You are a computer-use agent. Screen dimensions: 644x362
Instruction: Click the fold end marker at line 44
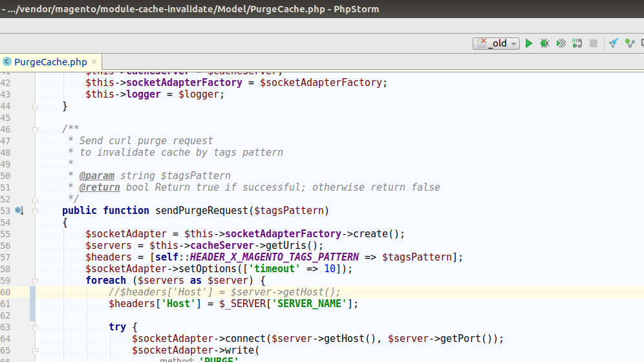(x=35, y=107)
